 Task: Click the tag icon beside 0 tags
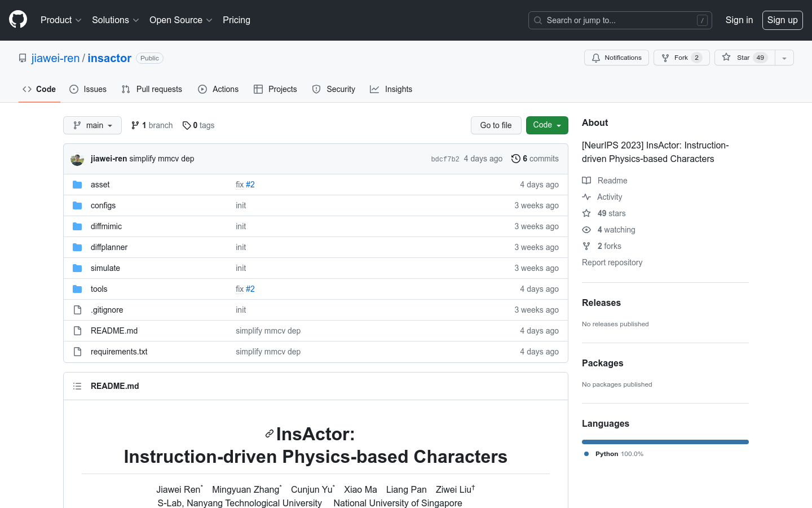tap(187, 125)
